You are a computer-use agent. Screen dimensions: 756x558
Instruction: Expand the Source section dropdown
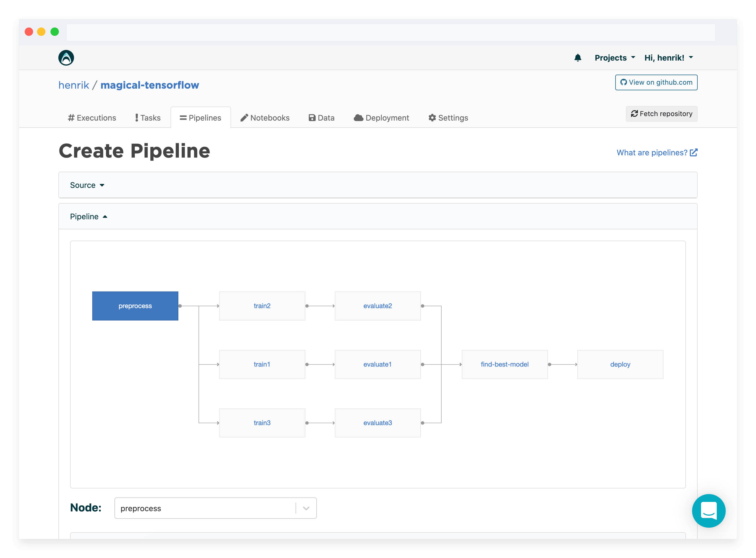pos(87,185)
